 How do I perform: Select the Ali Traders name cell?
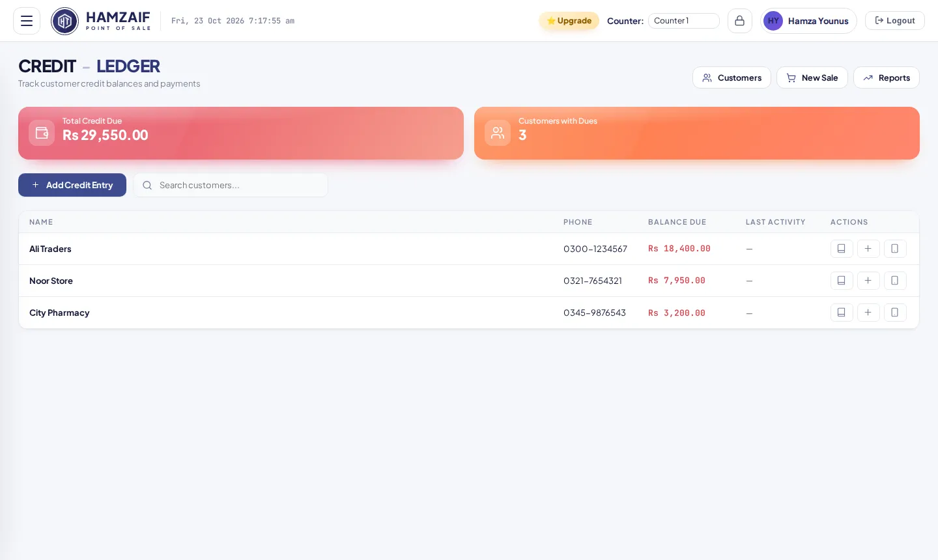click(x=50, y=249)
